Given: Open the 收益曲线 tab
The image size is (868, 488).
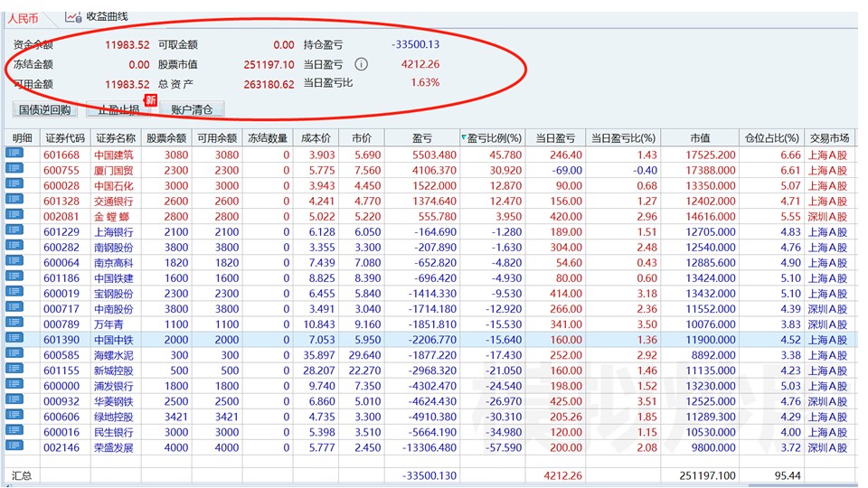Looking at the screenshot, I should (x=107, y=16).
